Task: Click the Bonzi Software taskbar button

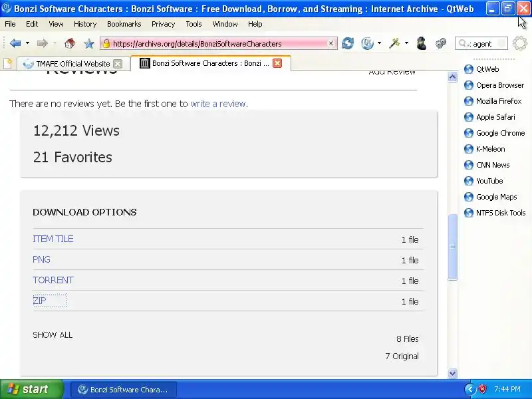Action: pos(124,390)
